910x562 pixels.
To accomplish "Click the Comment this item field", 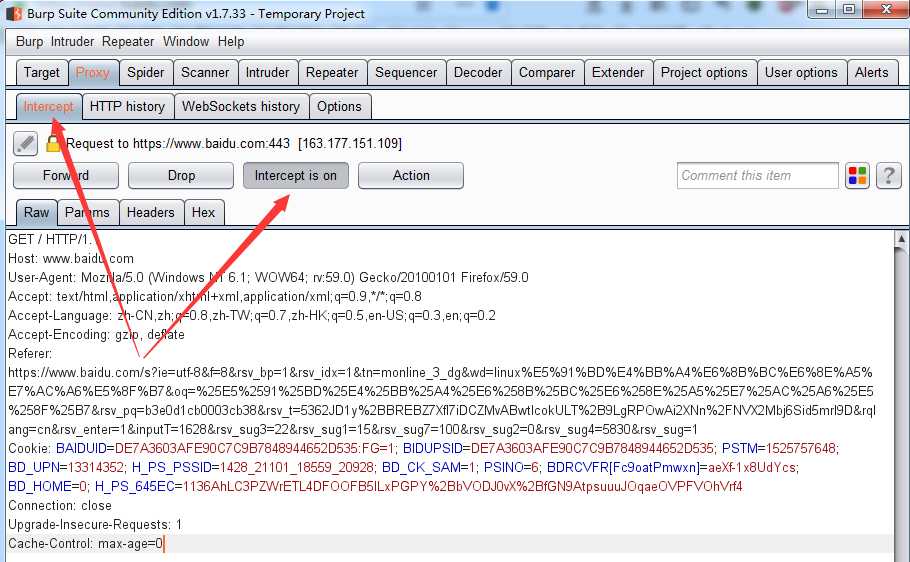I will click(x=757, y=175).
